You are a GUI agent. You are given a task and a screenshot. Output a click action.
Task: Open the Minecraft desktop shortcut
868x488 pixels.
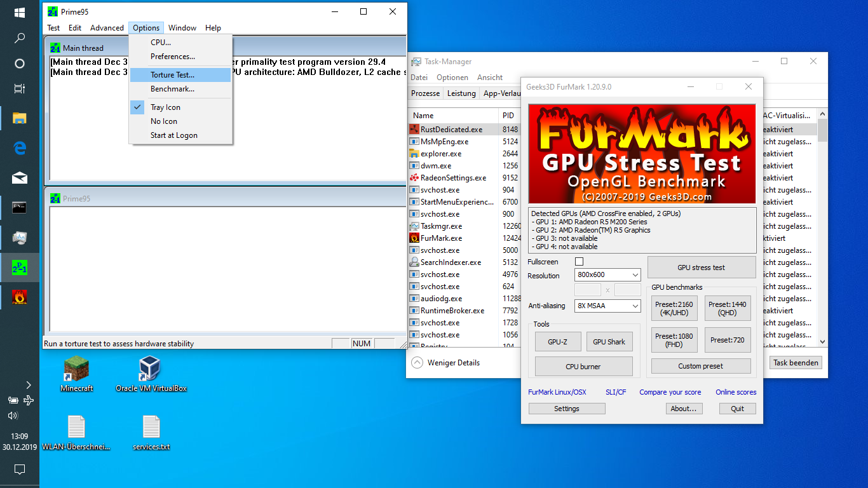pos(77,374)
